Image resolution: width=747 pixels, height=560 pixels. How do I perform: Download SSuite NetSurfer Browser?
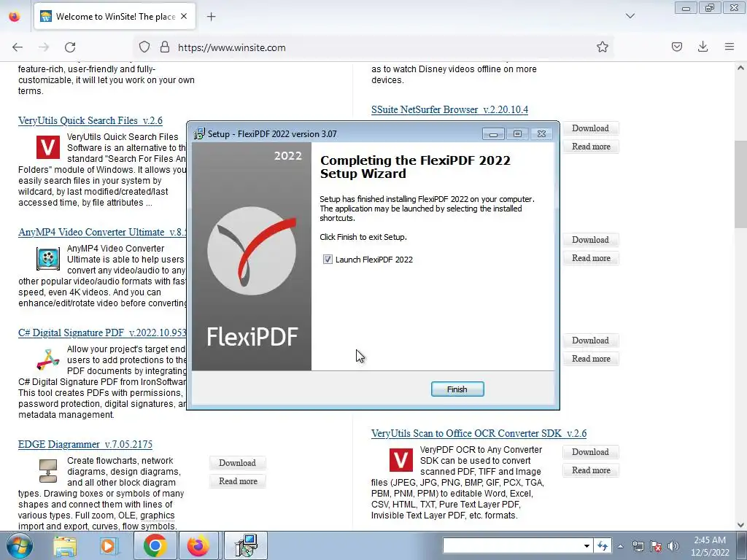590,128
